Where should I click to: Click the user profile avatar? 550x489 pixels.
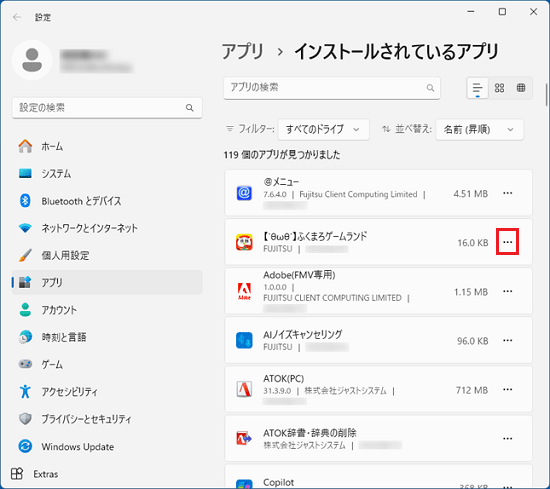coord(32,60)
